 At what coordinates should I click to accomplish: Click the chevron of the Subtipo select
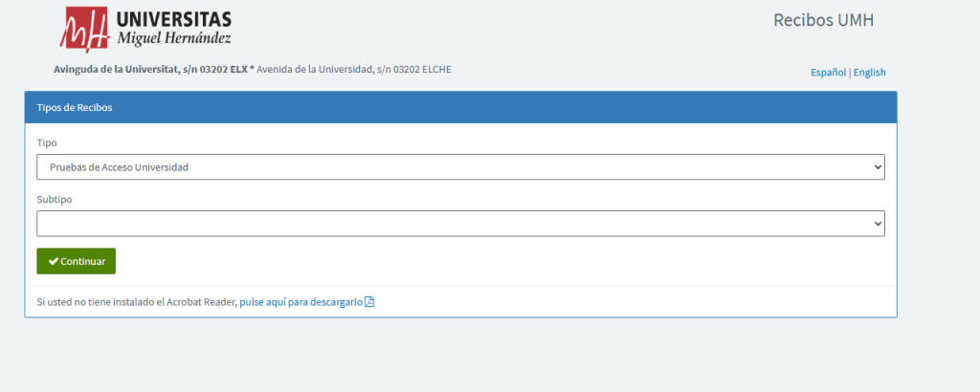pos(878,224)
